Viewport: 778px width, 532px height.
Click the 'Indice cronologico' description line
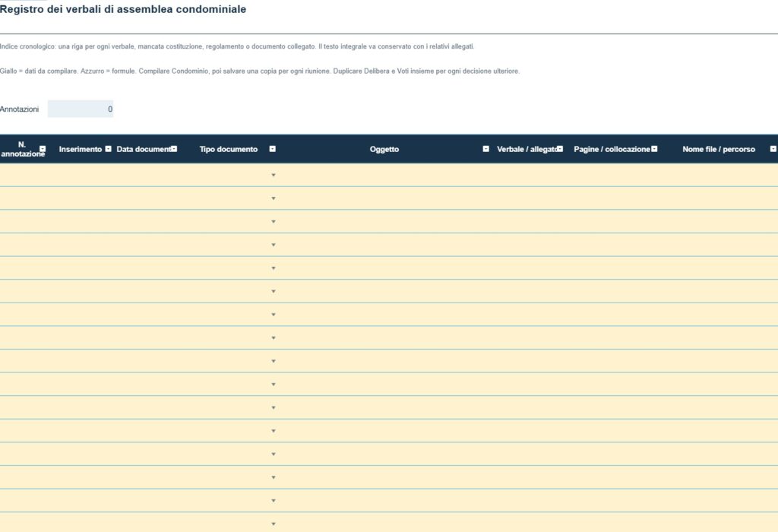(x=237, y=46)
